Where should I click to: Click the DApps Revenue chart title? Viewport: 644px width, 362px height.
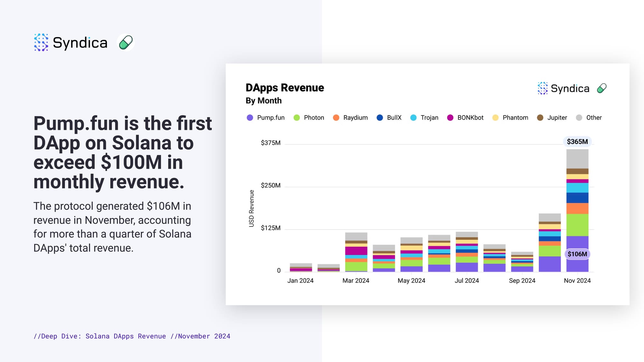[285, 88]
